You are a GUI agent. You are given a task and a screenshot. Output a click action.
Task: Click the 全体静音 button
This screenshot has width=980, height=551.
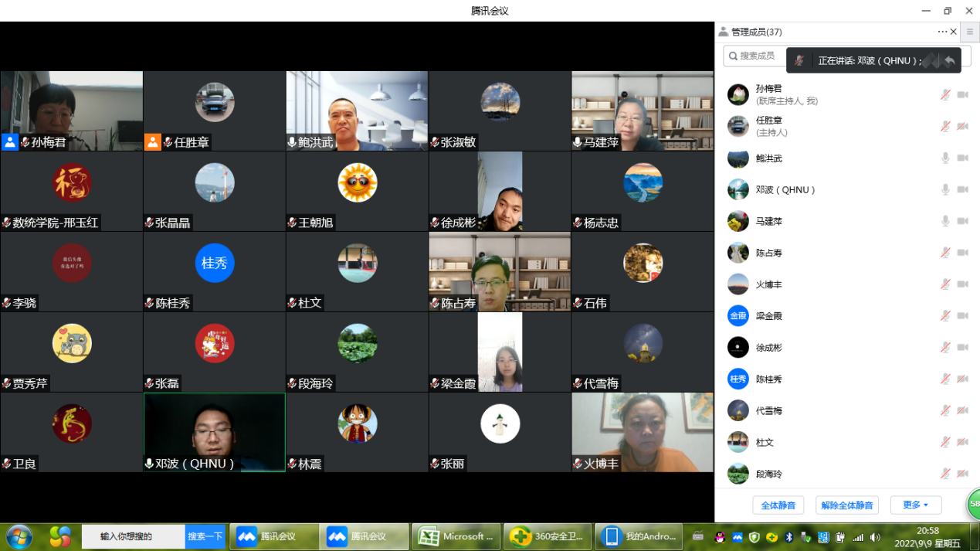point(778,505)
